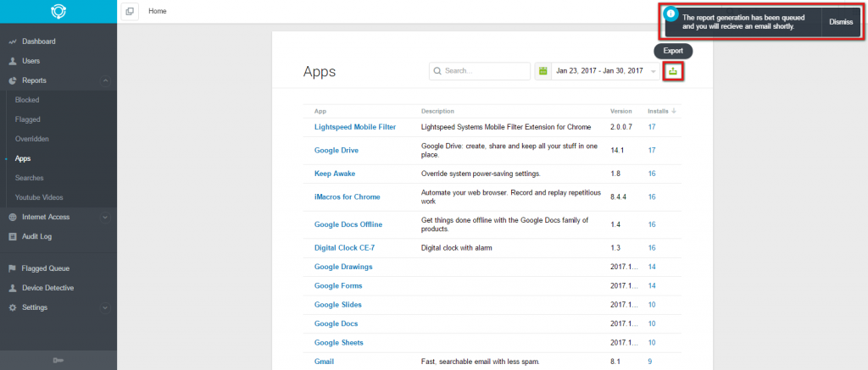Screen dimensions: 868x370
Task: Expand the Settings chevron
Action: pyautogui.click(x=104, y=307)
